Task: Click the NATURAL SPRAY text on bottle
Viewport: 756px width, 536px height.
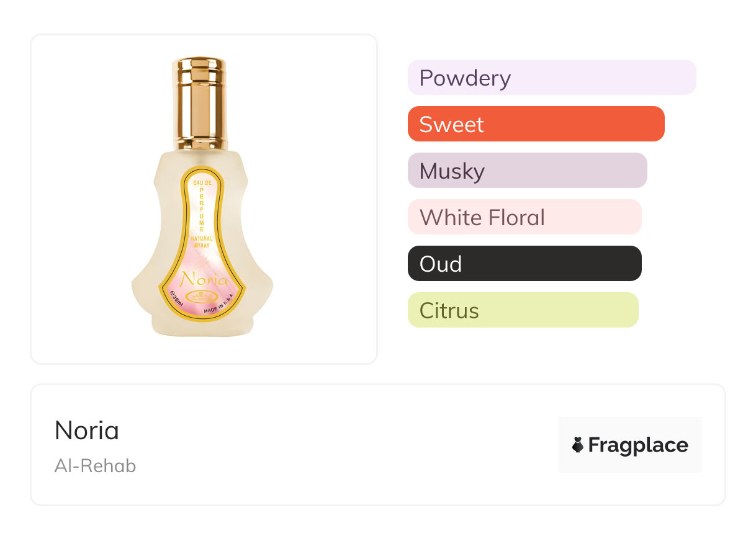Action: coord(202,242)
